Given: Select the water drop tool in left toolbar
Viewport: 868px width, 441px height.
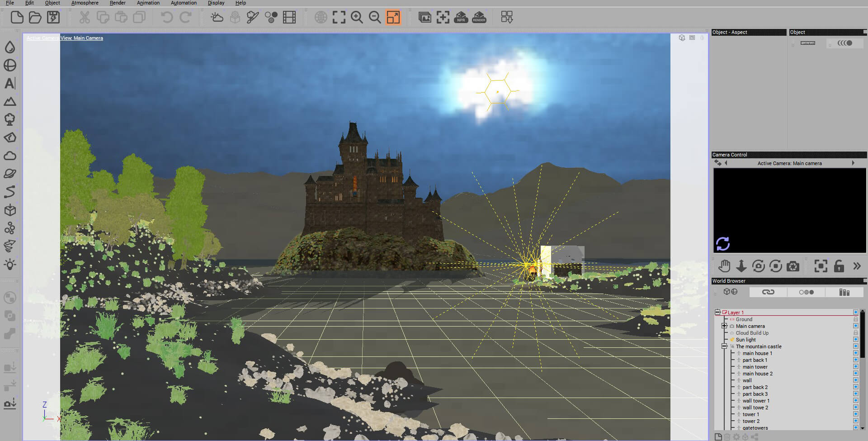Looking at the screenshot, I should click(x=10, y=47).
